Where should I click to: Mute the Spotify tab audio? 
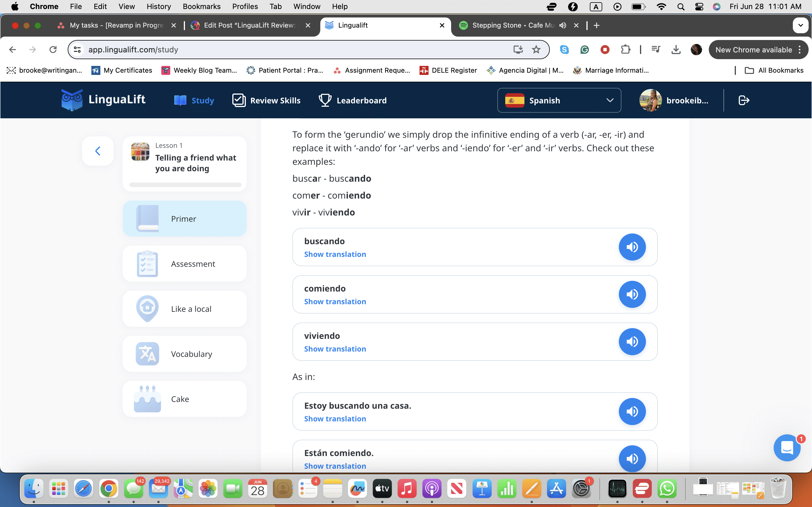coord(563,25)
